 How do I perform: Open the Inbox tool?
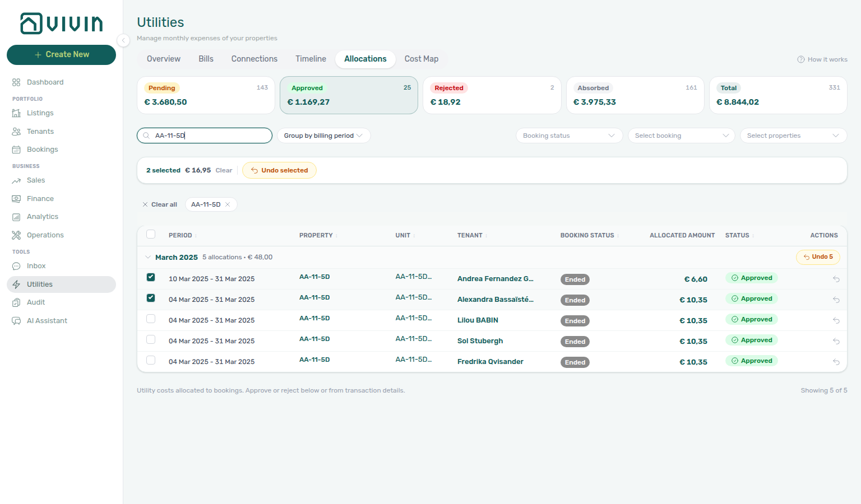(61, 266)
